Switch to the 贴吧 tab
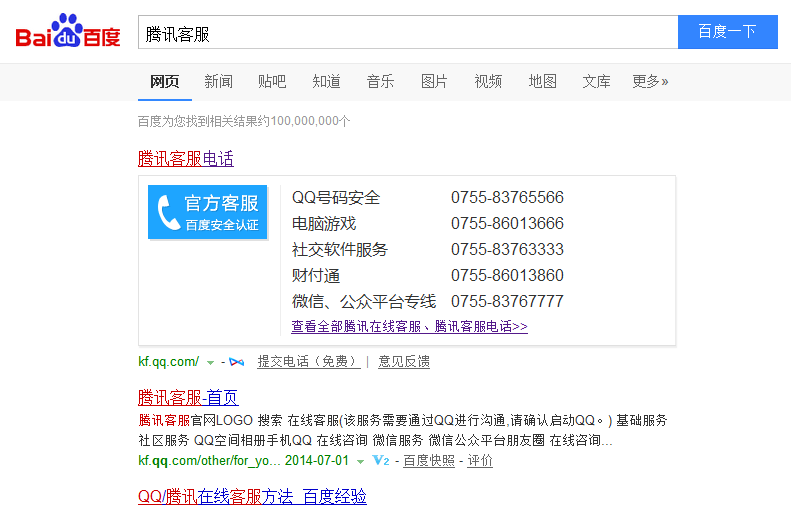This screenshot has height=508, width=791. coord(272,82)
